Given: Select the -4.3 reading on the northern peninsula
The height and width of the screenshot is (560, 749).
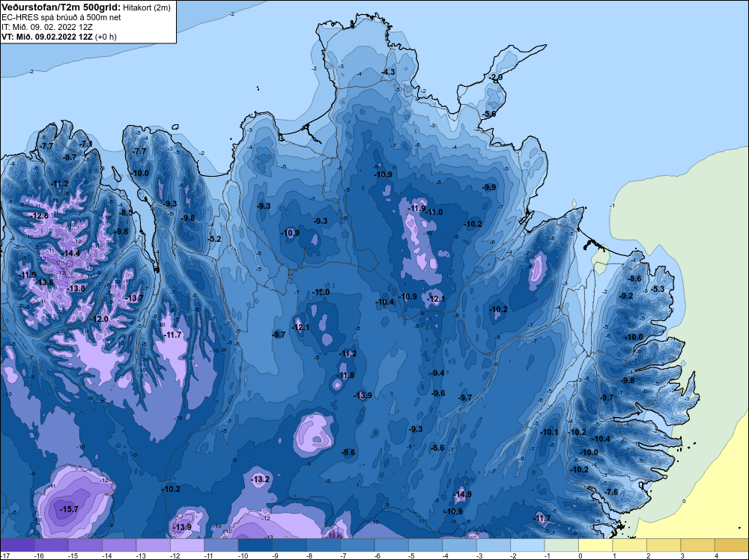Looking at the screenshot, I should tap(388, 72).
